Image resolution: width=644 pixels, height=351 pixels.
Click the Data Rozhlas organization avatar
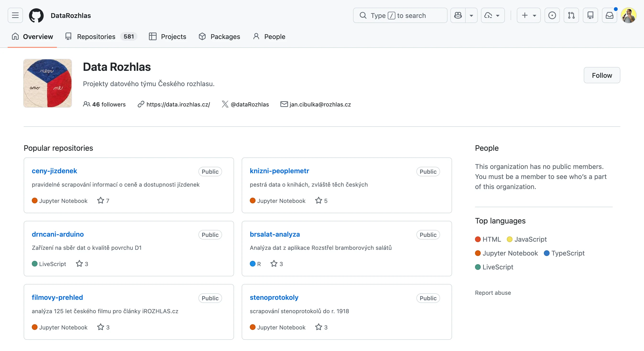48,83
